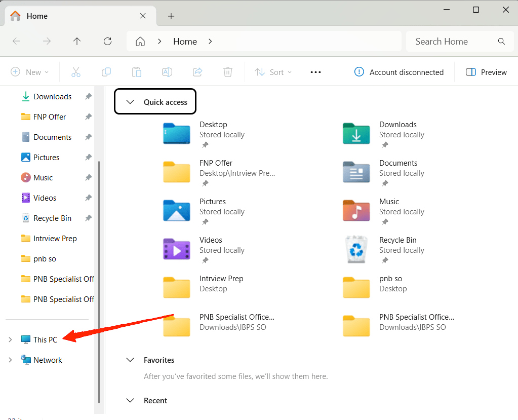Viewport: 518px width, 420px height.
Task: Select Pictures in the navigation pane
Action: (46, 157)
